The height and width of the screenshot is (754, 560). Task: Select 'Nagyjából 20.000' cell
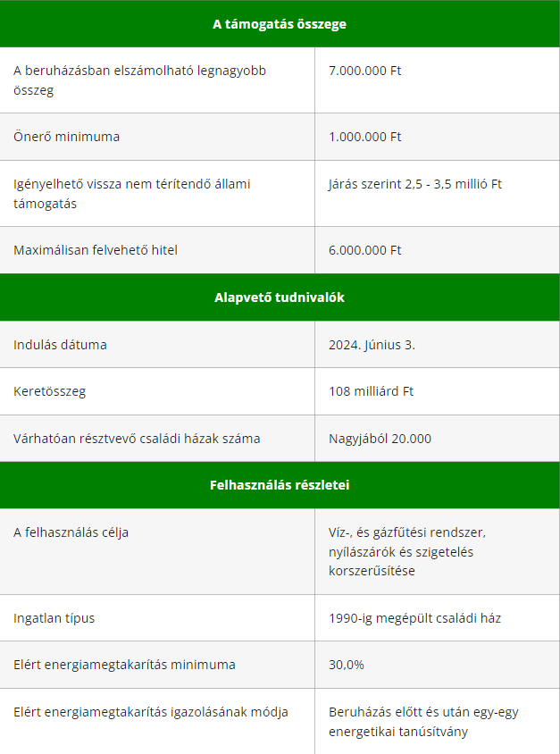(x=437, y=439)
